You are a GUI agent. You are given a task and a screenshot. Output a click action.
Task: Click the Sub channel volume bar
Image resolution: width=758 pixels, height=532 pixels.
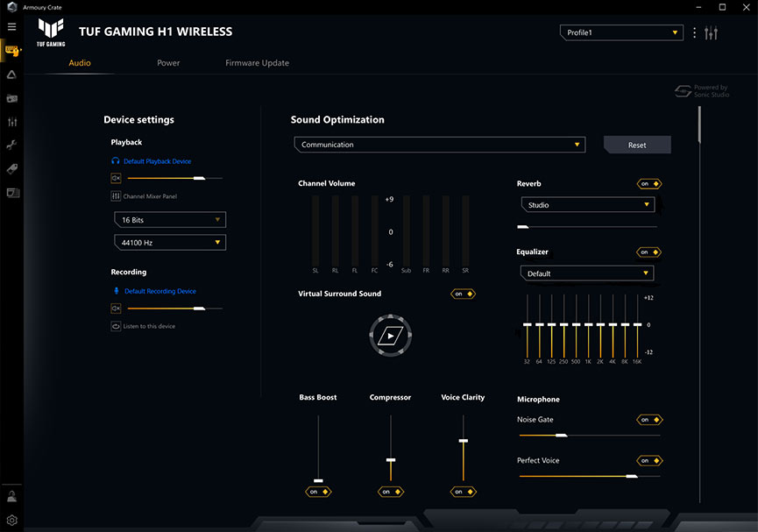coord(407,231)
